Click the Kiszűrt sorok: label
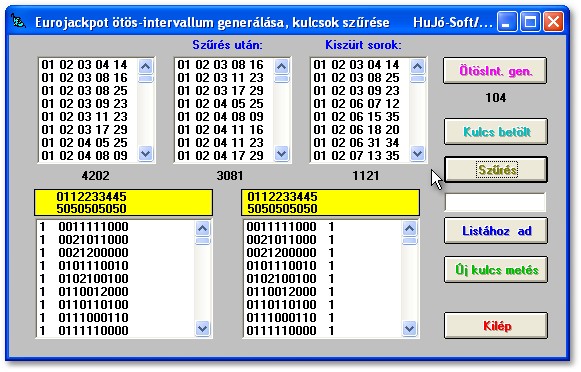This screenshot has width=581, height=372. pos(363,45)
